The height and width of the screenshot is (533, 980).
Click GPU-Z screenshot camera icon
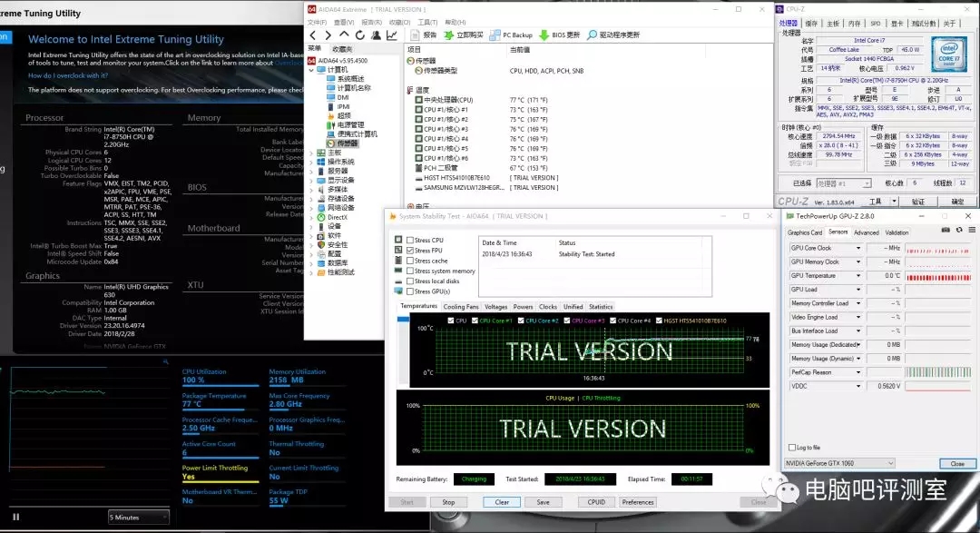tap(945, 231)
